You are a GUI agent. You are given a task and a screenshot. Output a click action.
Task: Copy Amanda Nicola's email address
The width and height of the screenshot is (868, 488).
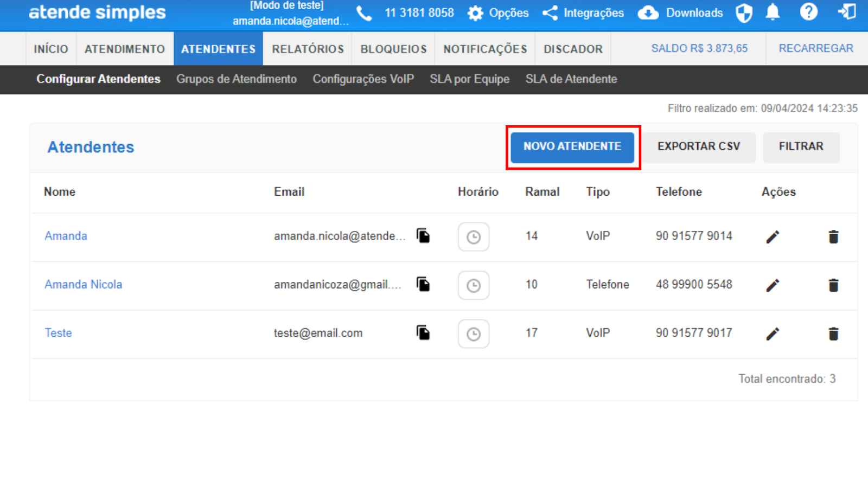click(x=423, y=284)
